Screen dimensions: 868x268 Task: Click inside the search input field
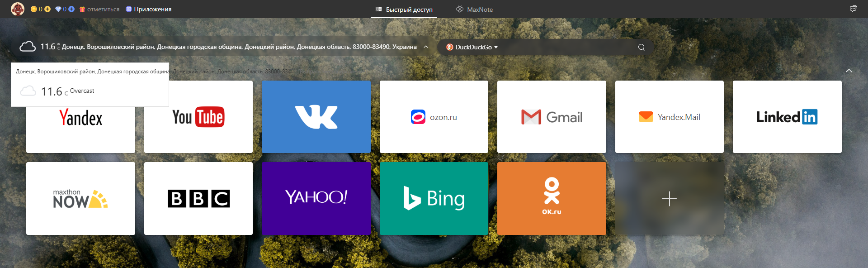[565, 47]
